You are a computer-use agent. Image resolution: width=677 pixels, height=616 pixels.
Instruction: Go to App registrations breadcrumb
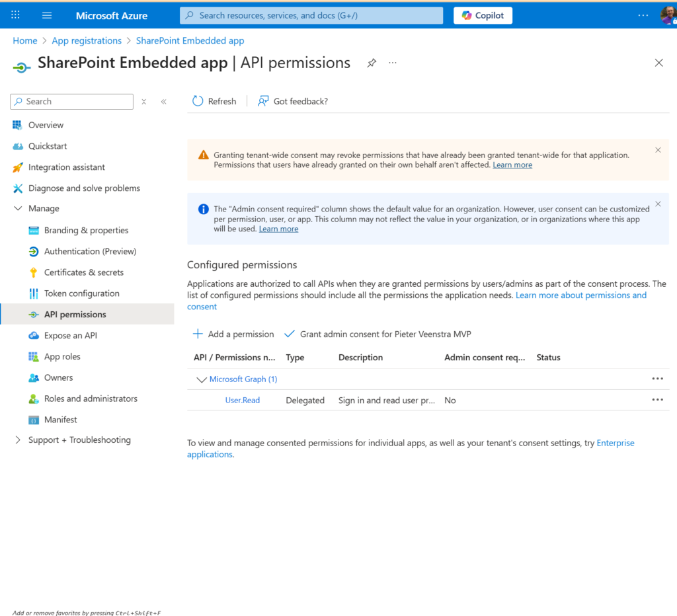tap(87, 40)
